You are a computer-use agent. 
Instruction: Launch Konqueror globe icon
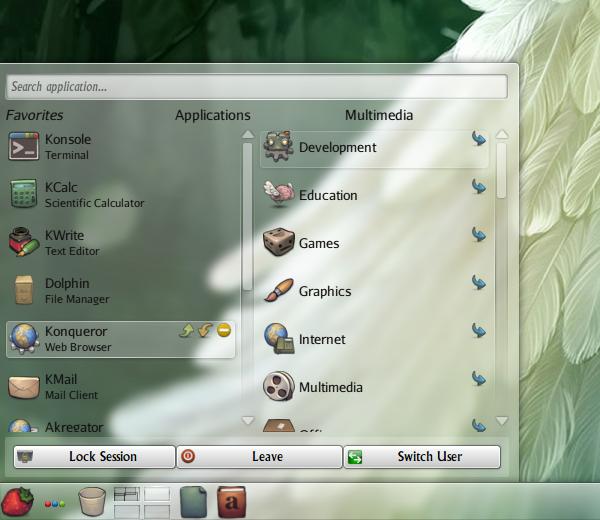tap(24, 338)
